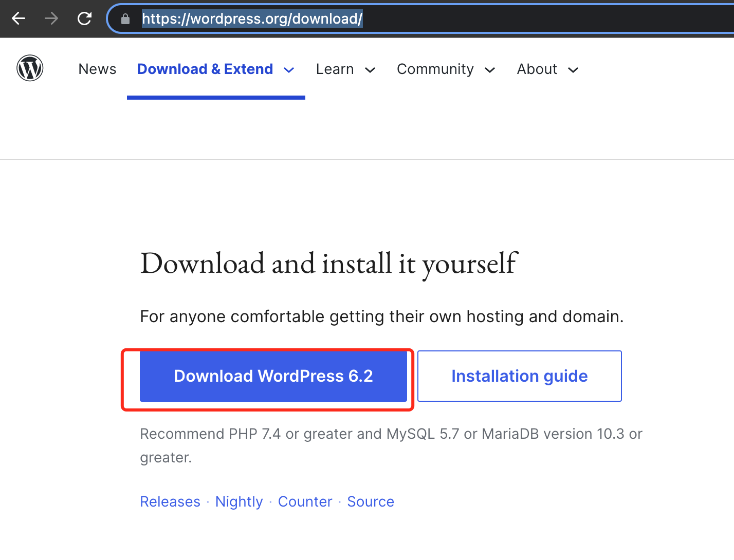The image size is (734, 560).
Task: Click the browser forward arrow
Action: 51,19
